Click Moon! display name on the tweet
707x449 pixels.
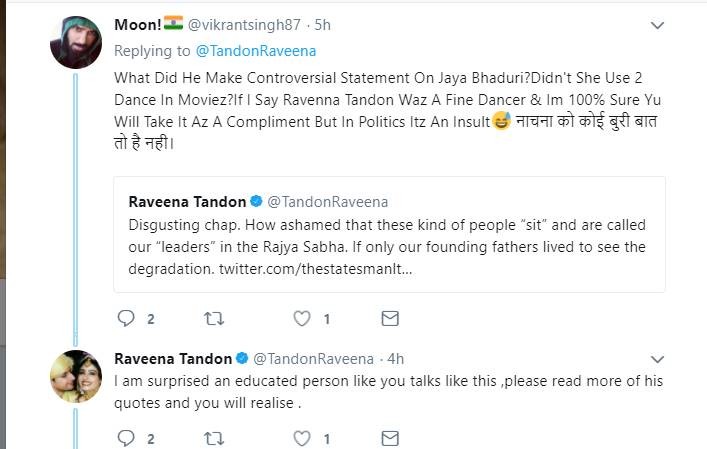click(136, 24)
